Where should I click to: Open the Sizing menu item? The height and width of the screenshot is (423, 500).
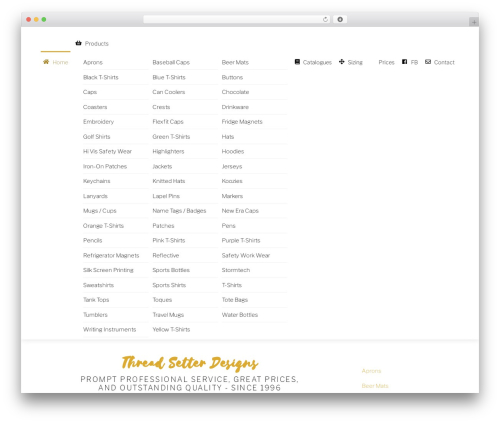tap(355, 62)
